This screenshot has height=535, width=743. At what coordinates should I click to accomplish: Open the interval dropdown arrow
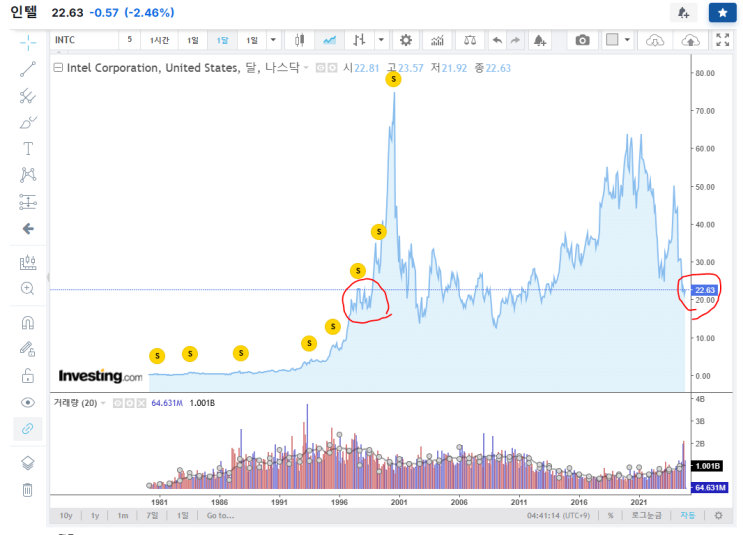273,40
